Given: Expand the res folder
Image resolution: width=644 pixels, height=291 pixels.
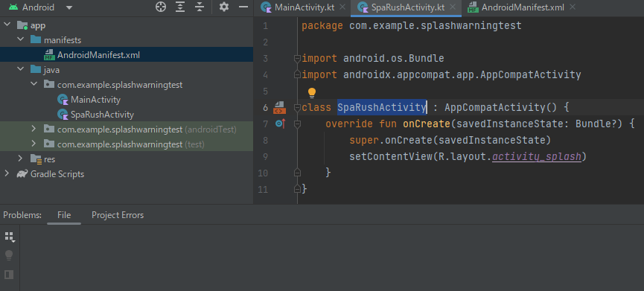Looking at the screenshot, I should pos(20,159).
